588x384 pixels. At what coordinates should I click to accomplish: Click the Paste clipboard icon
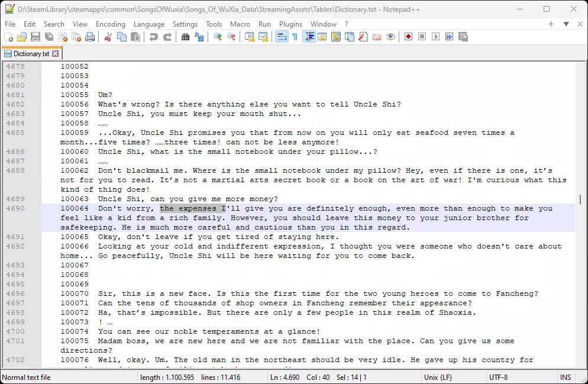[135, 37]
